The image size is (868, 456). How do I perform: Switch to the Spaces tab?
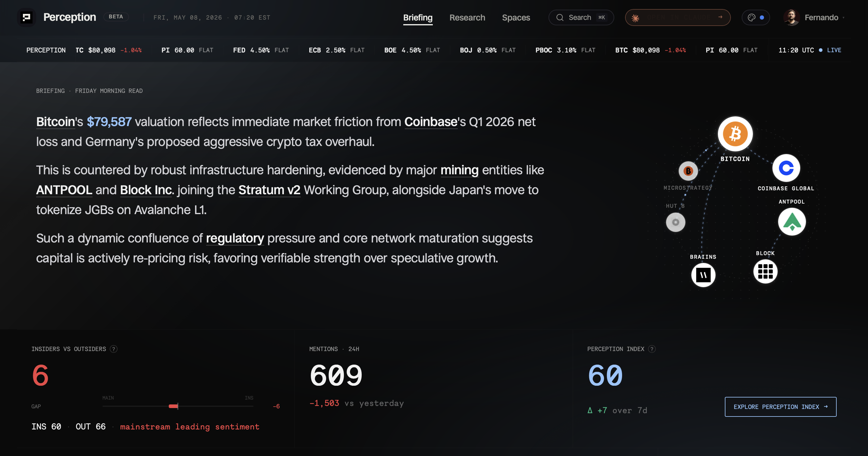tap(516, 17)
